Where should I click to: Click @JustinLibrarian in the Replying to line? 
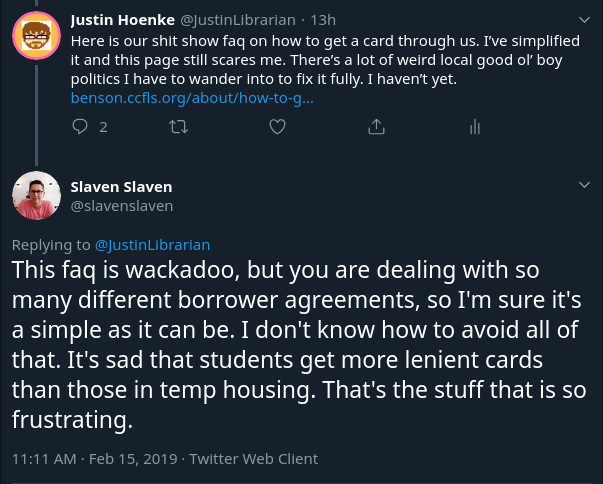[152, 245]
